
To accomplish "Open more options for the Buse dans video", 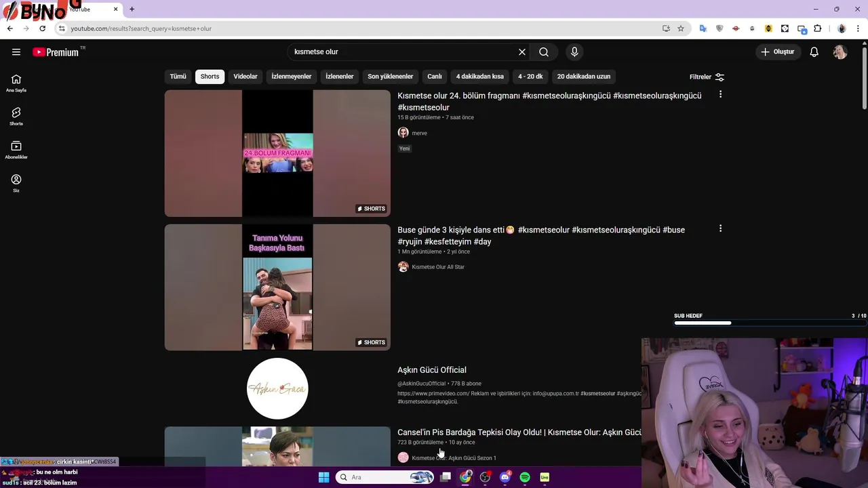I will pyautogui.click(x=720, y=229).
